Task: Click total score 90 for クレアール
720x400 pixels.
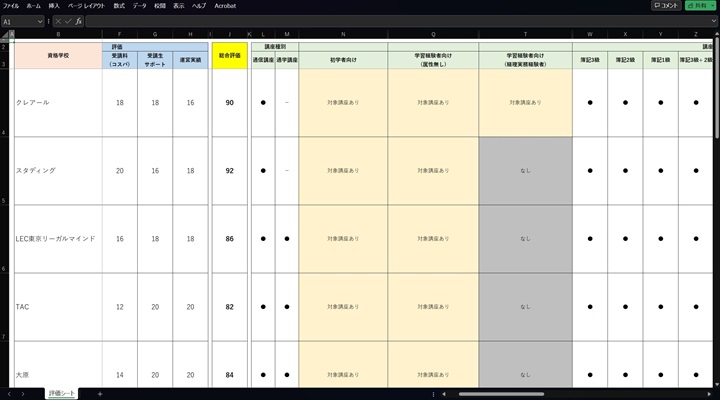Action: (230, 102)
